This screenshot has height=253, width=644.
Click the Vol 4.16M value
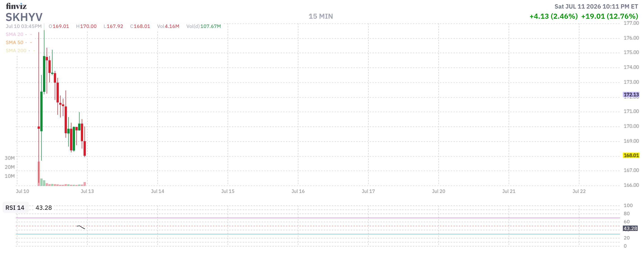click(x=172, y=26)
